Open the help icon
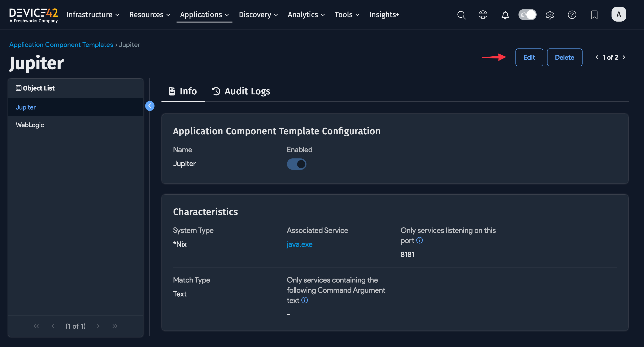The image size is (644, 347). [x=572, y=15]
